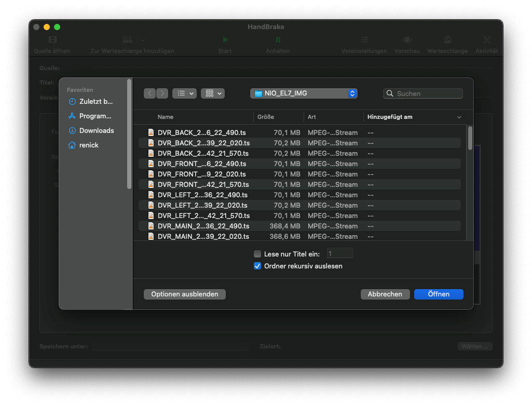The image size is (532, 406).
Task: Open the Vorschau eye icon
Action: [x=407, y=39]
